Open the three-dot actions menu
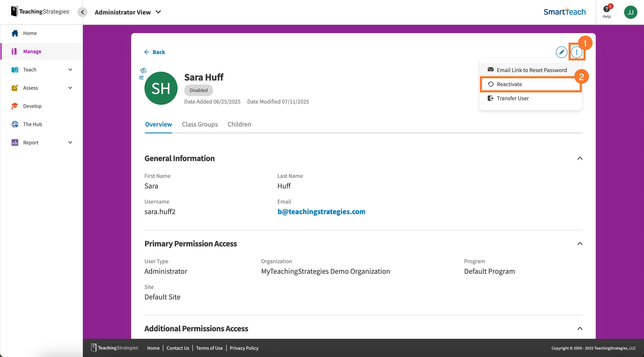The height and width of the screenshot is (357, 644). click(577, 52)
